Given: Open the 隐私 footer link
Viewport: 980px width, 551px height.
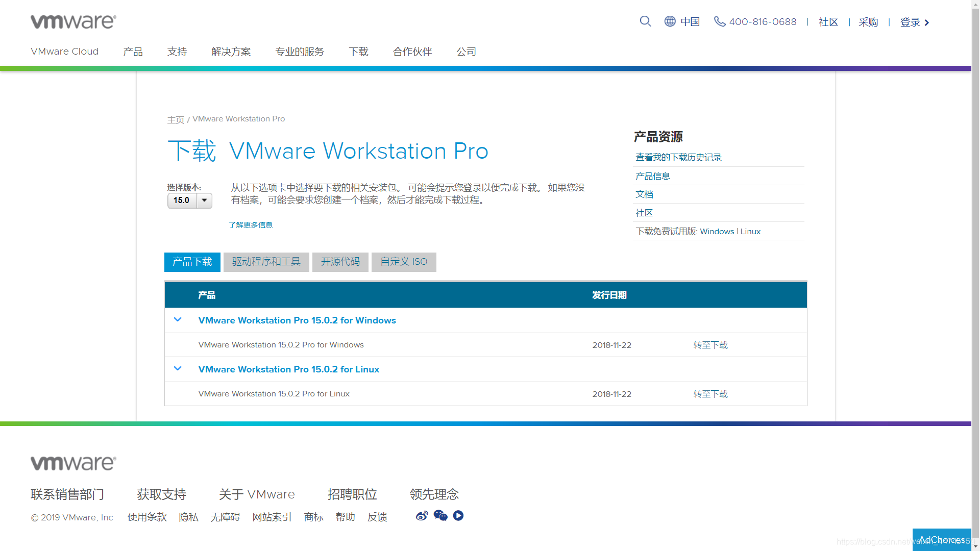Looking at the screenshot, I should [x=188, y=517].
